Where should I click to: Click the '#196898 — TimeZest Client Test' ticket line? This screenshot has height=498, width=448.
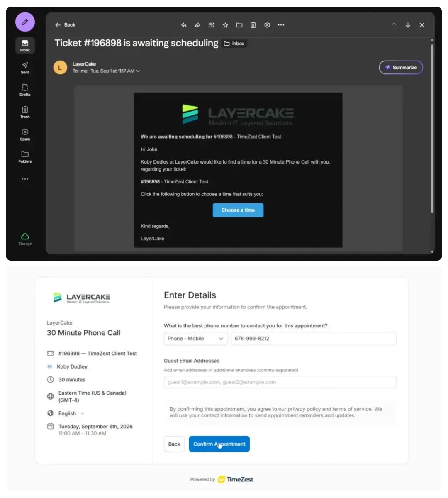pyautogui.click(x=97, y=354)
